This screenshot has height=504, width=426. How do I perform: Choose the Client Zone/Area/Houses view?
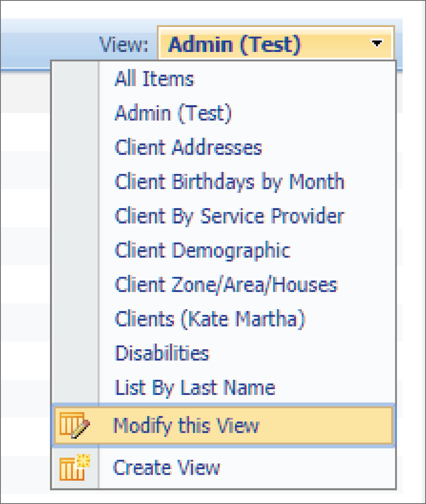click(x=226, y=285)
